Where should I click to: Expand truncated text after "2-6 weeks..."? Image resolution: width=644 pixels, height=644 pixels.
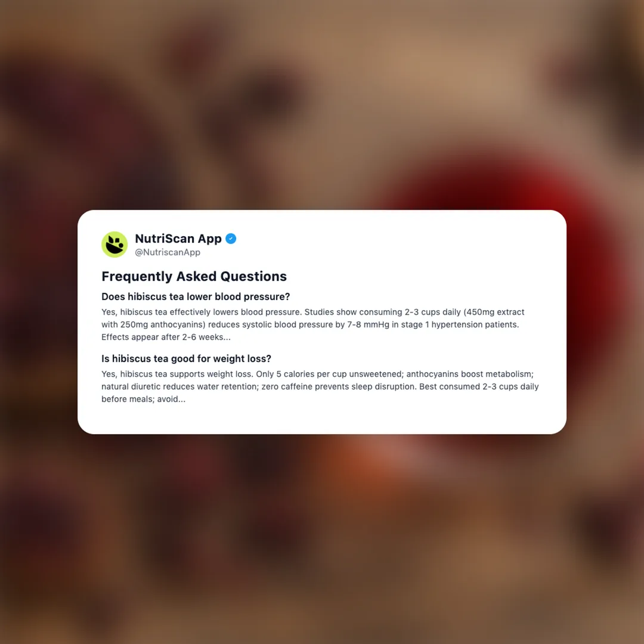227,337
